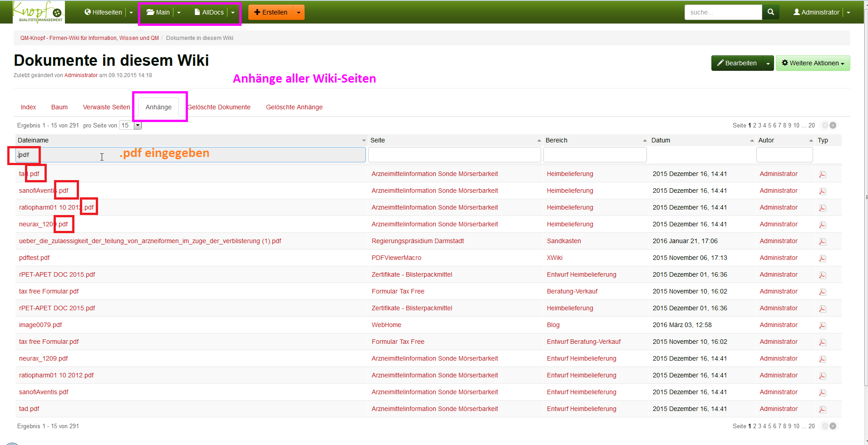Click the Knopf Qualitätsmanagement logo
The width and height of the screenshot is (868, 445).
pos(39,12)
